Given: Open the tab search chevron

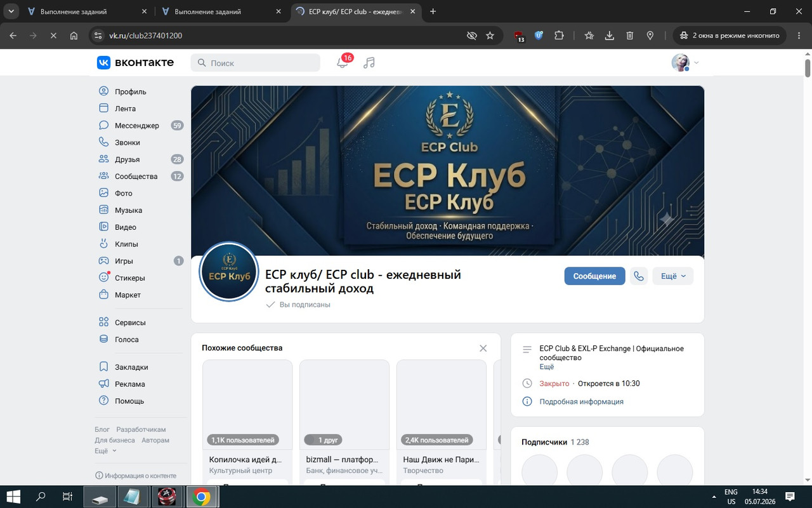Looking at the screenshot, I should click(x=11, y=11).
